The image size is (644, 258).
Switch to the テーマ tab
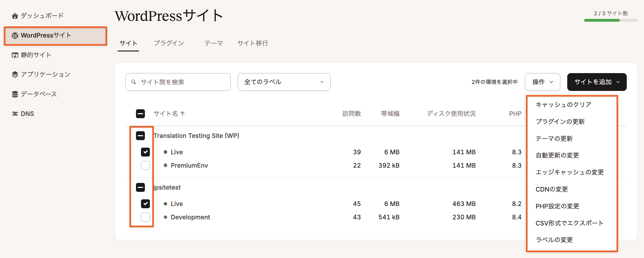tap(214, 43)
